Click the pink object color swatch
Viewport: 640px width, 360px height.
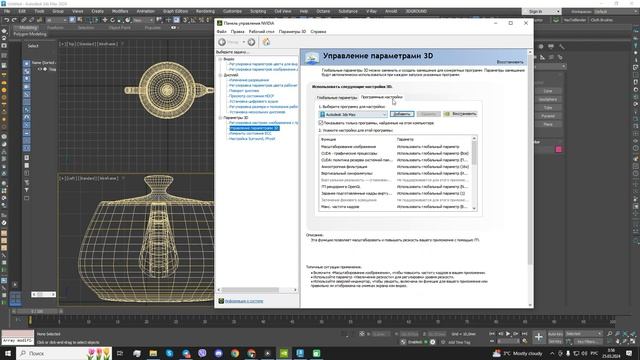pos(558,149)
